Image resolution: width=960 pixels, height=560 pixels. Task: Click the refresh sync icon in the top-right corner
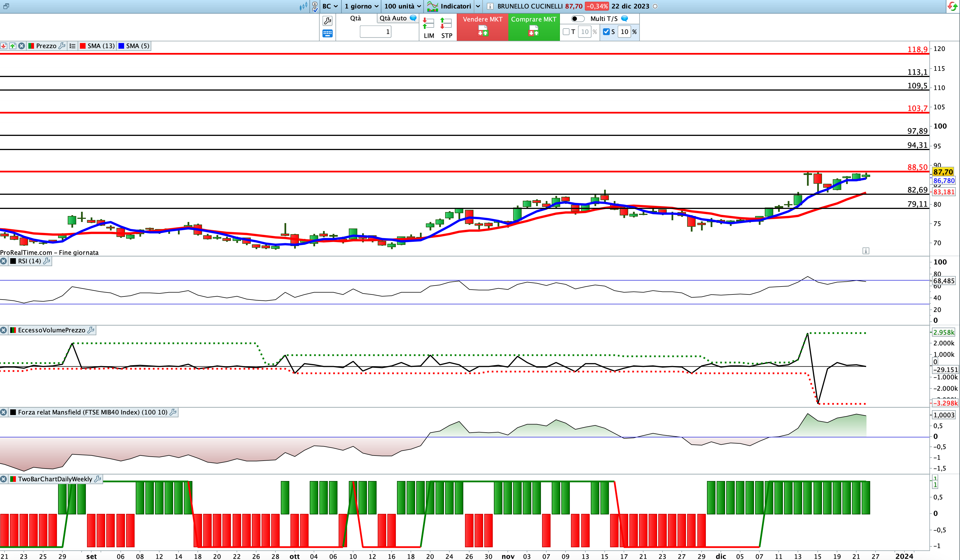point(952,7)
